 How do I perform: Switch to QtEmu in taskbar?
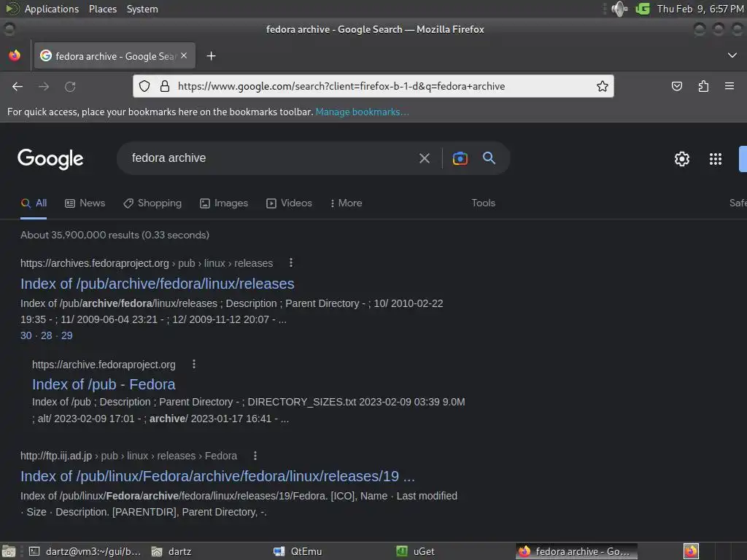tap(298, 551)
